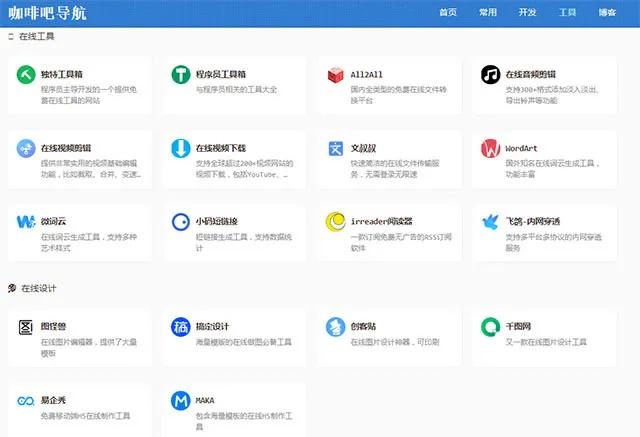Click the 在线工具 section heading

coord(37,36)
